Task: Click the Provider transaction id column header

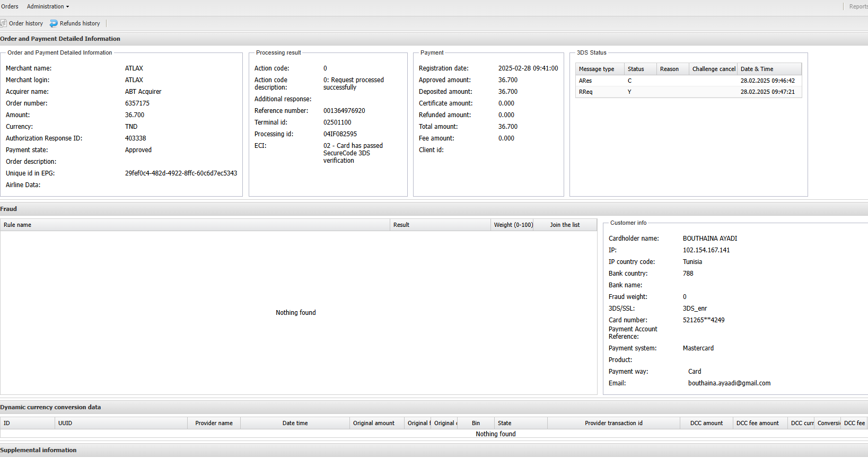Action: click(613, 423)
